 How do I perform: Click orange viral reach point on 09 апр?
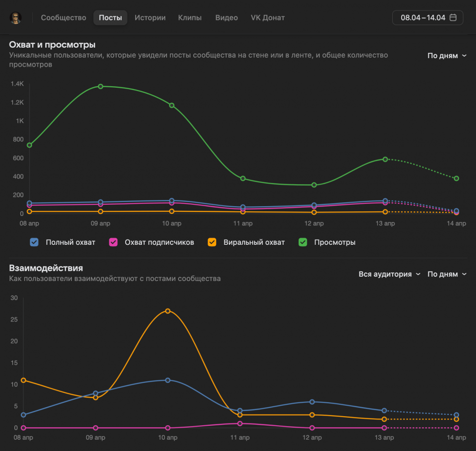[x=100, y=211]
